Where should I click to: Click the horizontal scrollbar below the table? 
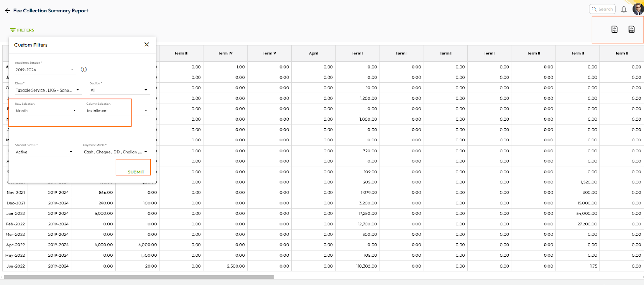pyautogui.click(x=139, y=277)
